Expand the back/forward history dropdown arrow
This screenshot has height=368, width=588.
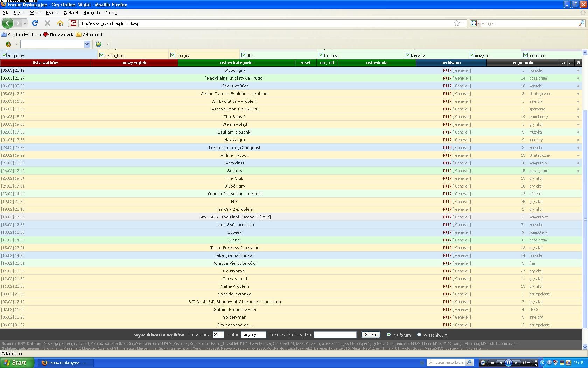pos(25,23)
